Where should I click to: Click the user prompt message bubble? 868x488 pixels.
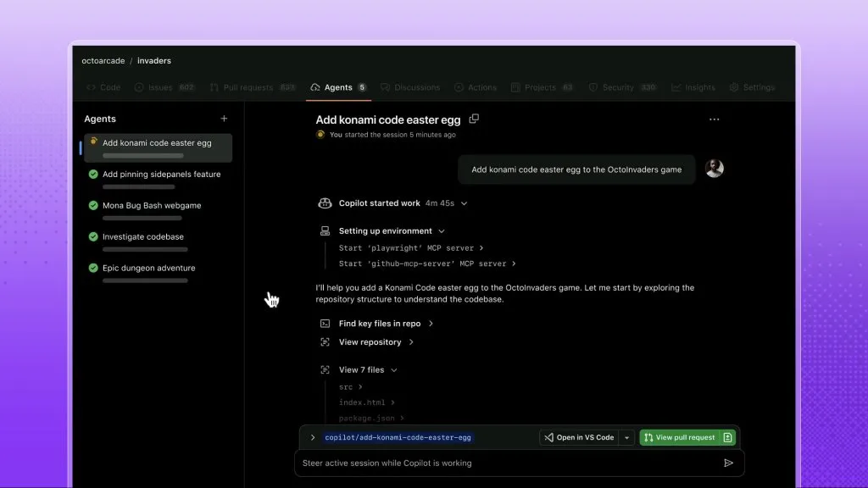pos(576,169)
